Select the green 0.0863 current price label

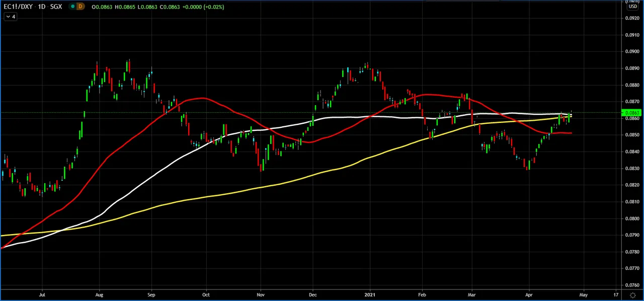coord(632,113)
